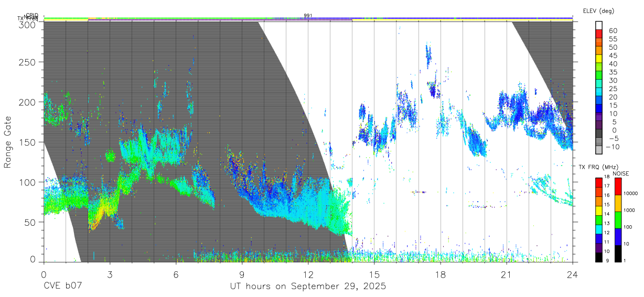Click the '24' tick on UT hours axis

573,274
